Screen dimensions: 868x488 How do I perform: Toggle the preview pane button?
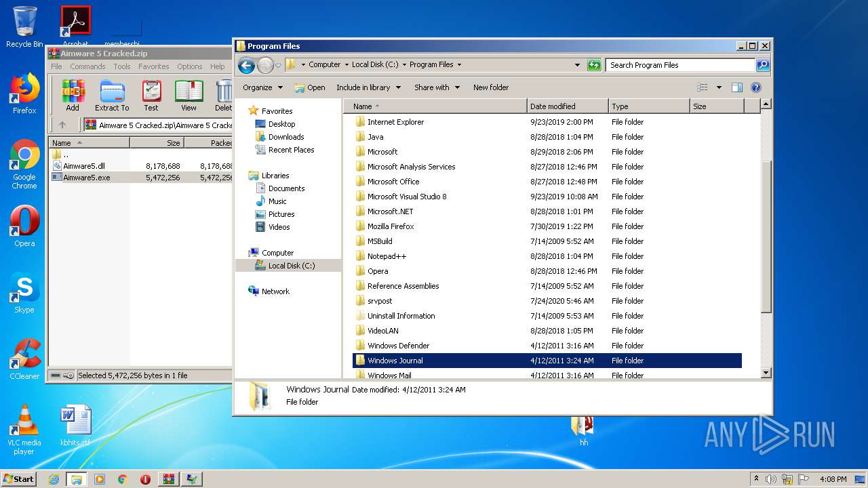(737, 87)
